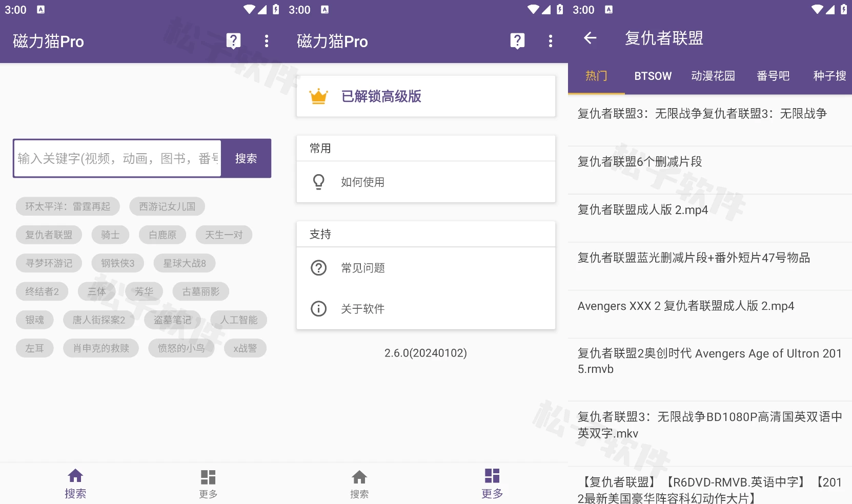Image resolution: width=852 pixels, height=504 pixels.
Task: Tap the 天生一对 suggestion chip
Action: pos(224,235)
